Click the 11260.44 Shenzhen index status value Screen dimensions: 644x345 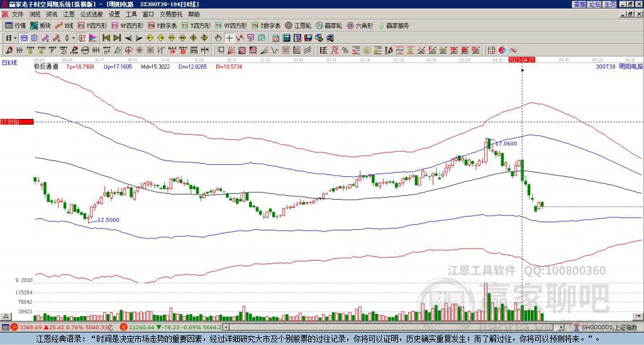pyautogui.click(x=142, y=327)
